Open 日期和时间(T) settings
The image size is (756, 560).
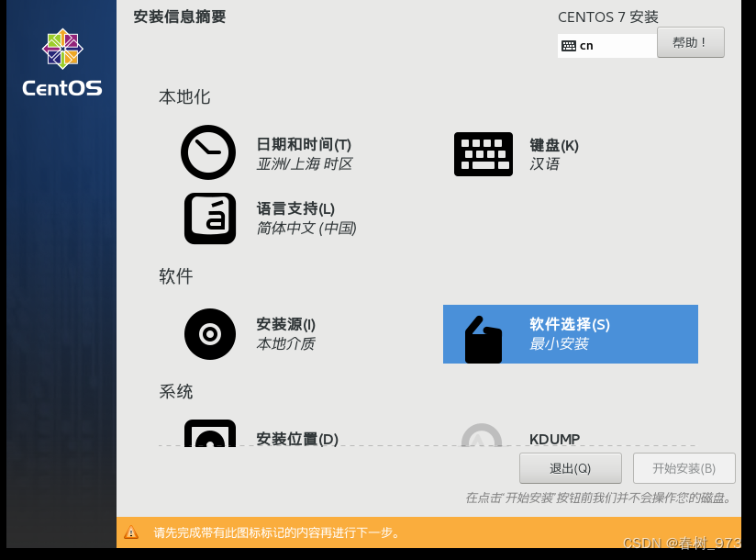point(304,144)
